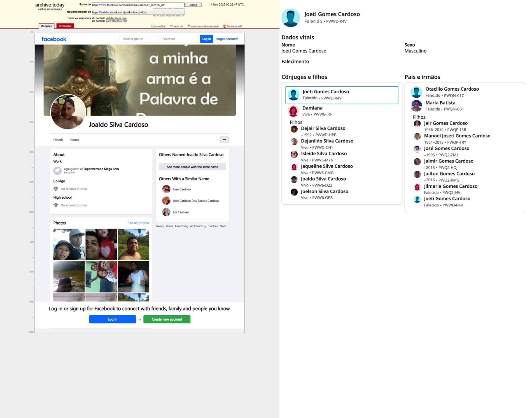Click the download zip cloud icon
The width and height of the screenshot is (532, 418).
(171, 26)
